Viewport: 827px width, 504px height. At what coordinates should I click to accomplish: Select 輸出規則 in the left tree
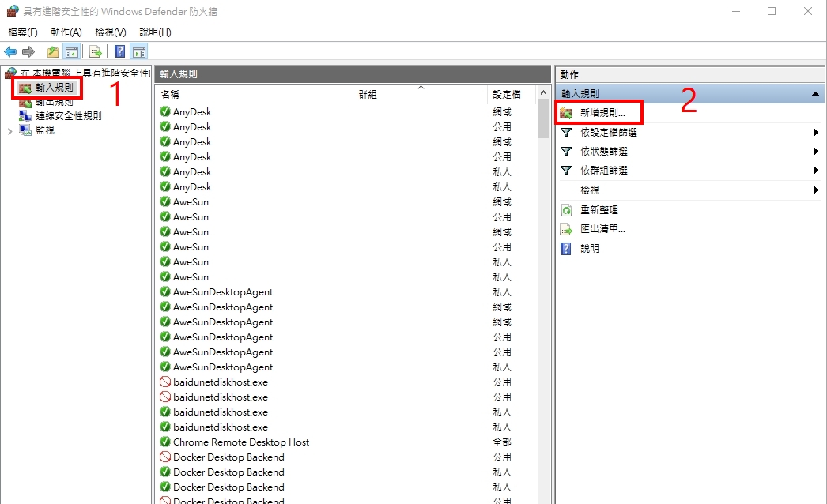pos(55,102)
